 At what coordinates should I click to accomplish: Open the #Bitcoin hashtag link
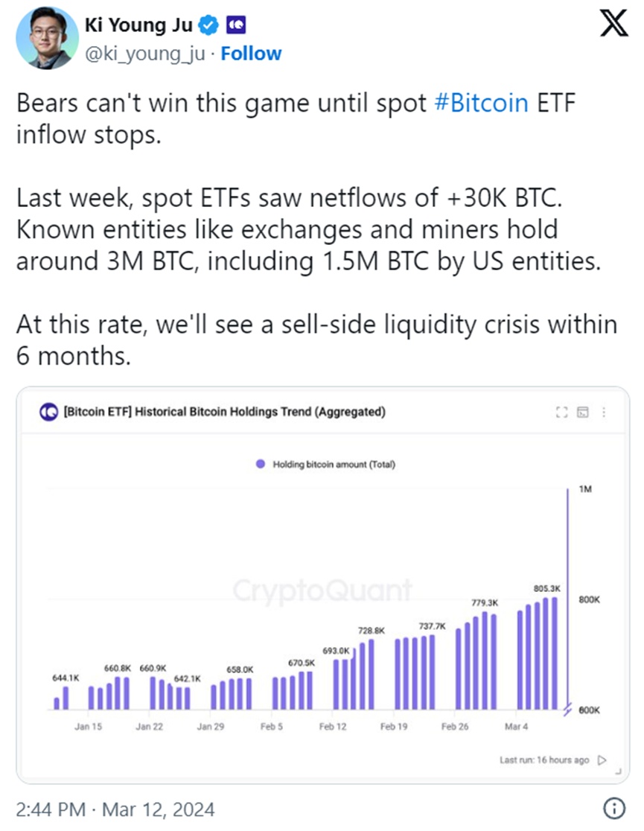click(x=481, y=103)
